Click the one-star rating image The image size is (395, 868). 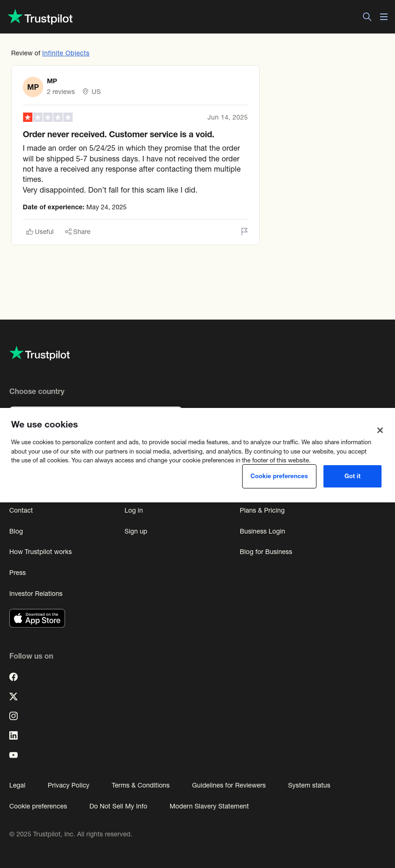(x=48, y=117)
